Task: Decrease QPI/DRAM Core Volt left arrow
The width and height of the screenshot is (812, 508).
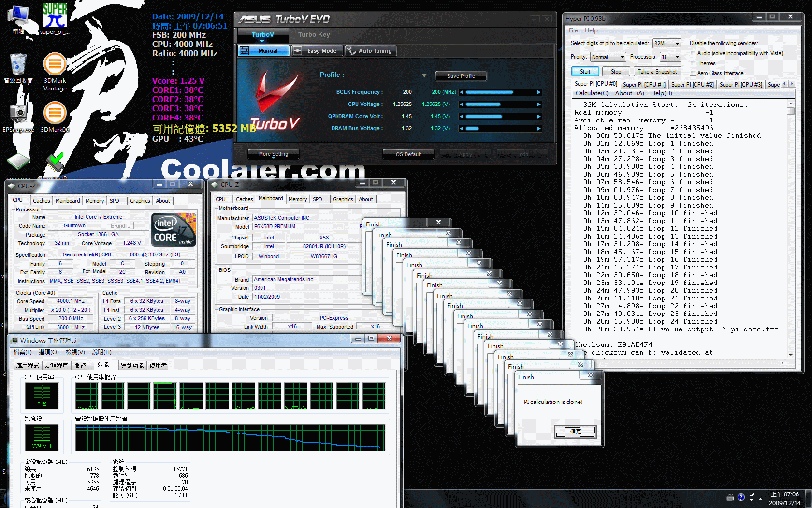Action: click(461, 117)
